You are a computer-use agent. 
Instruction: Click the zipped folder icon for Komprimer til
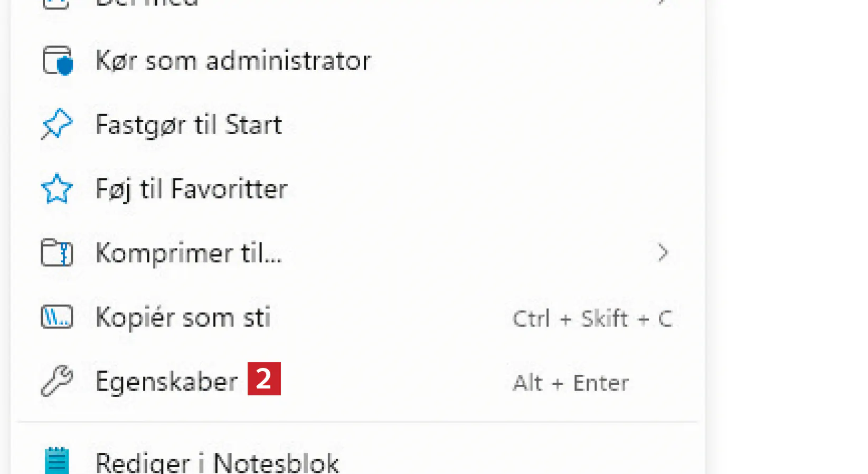click(x=56, y=253)
